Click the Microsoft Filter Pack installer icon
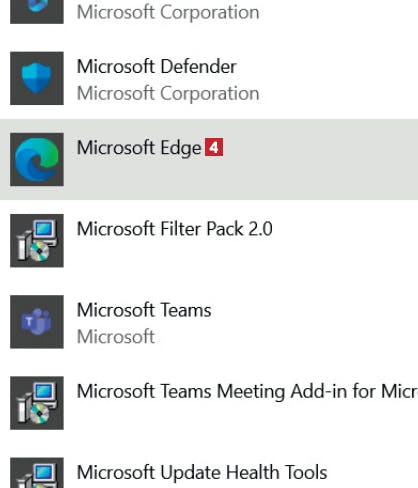This screenshot has width=418, height=488. 37,241
